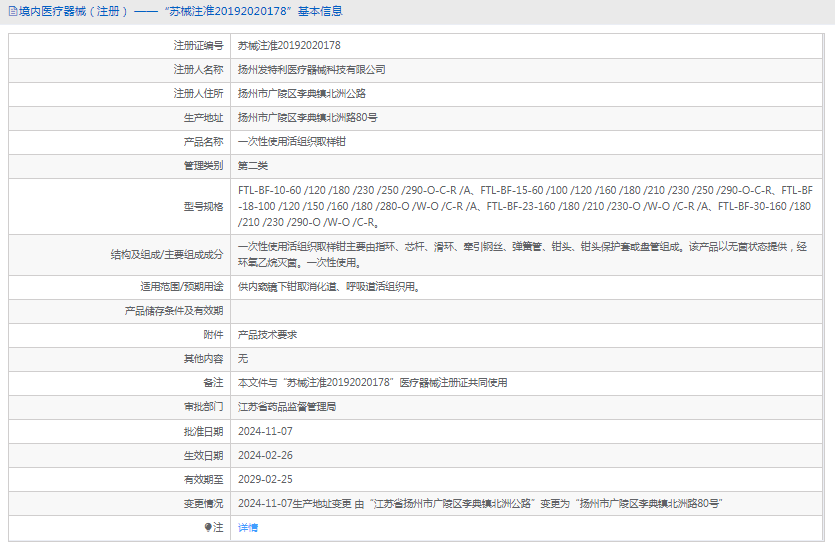
Task: Click the 注册证编号 label
Action: coord(198,46)
